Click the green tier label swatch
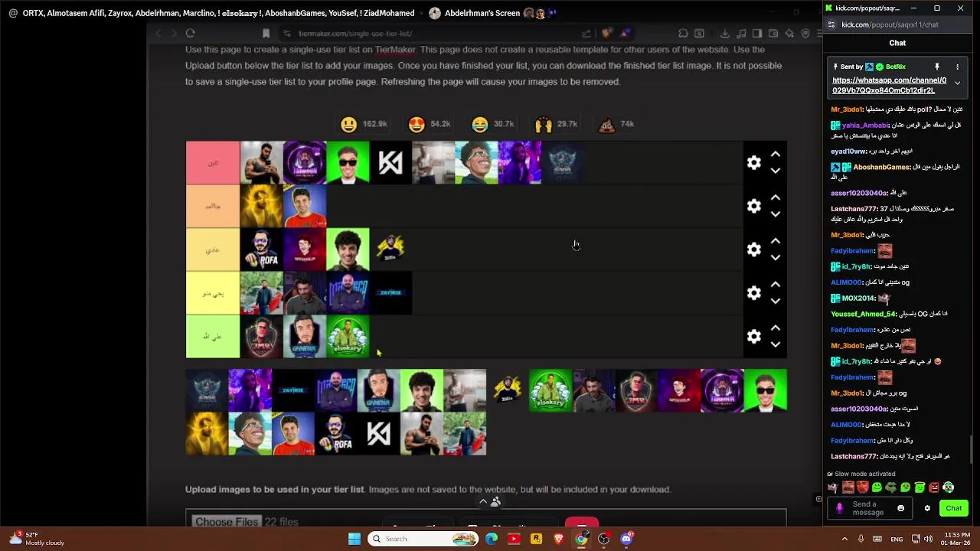Viewport: 980px width, 551px height. (x=213, y=337)
